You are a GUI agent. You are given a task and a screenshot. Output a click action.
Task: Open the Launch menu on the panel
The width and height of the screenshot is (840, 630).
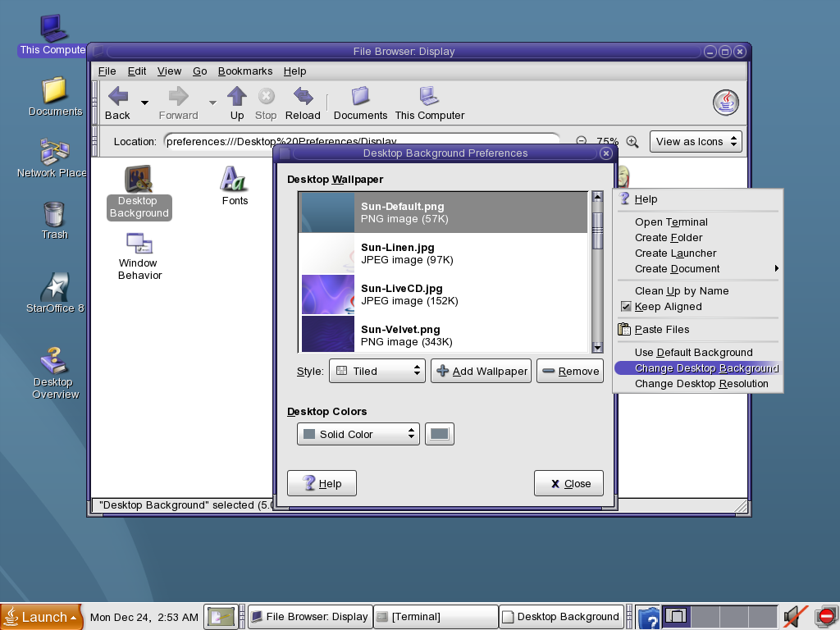(x=42, y=617)
